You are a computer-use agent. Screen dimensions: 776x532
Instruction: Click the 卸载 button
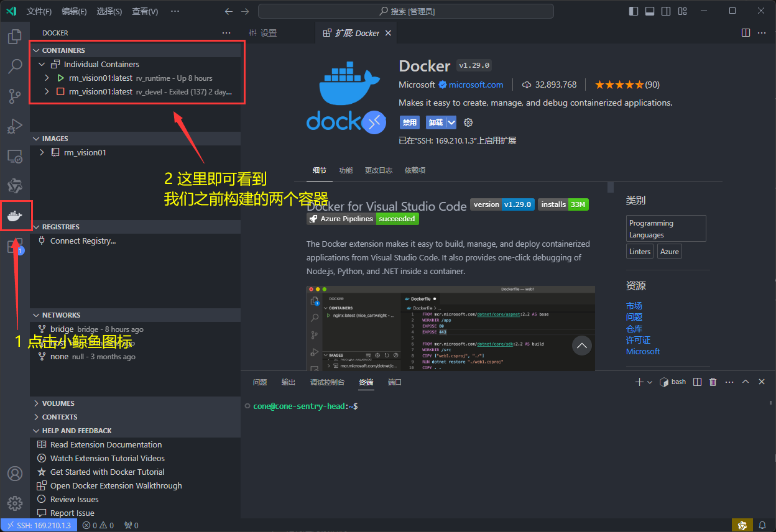(x=436, y=122)
